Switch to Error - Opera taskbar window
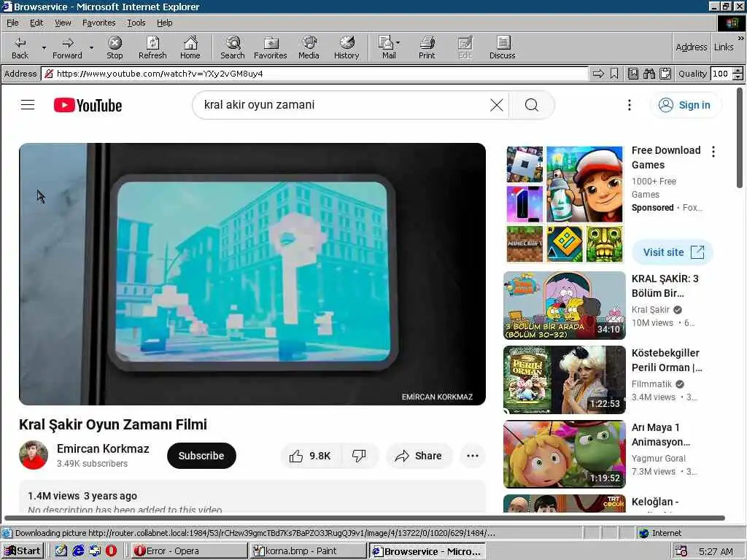Image resolution: width=747 pixels, height=560 pixels. point(189,551)
